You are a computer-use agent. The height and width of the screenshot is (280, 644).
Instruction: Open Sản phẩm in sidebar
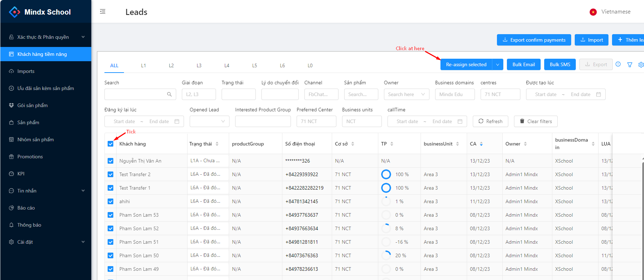(x=46, y=122)
